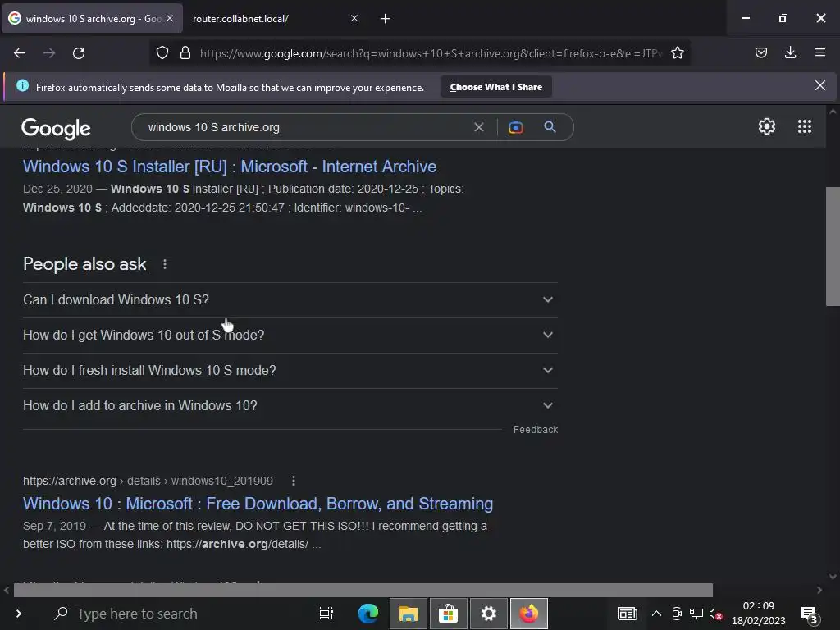Click Firefox icon on taskbar
Image resolution: width=840 pixels, height=630 pixels.
529,614
